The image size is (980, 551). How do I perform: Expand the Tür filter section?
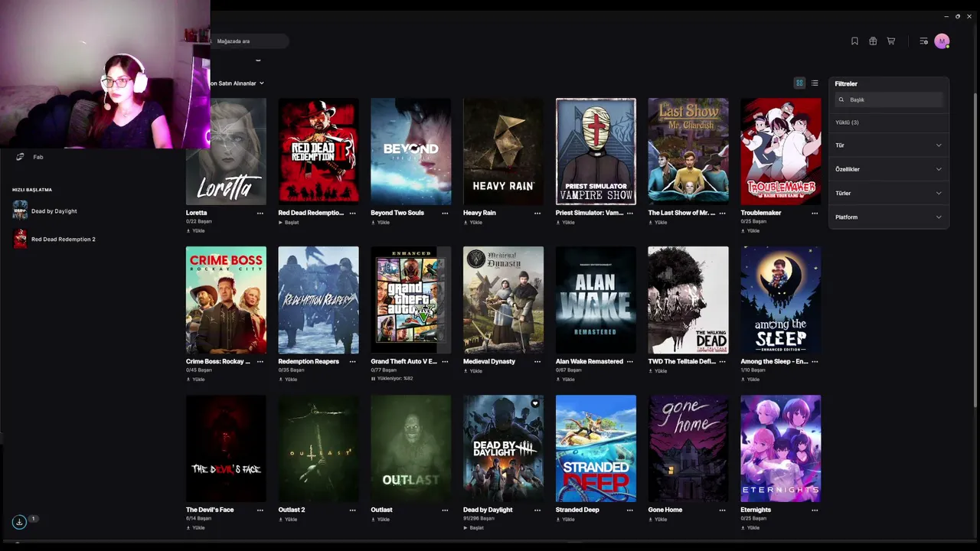(x=888, y=145)
